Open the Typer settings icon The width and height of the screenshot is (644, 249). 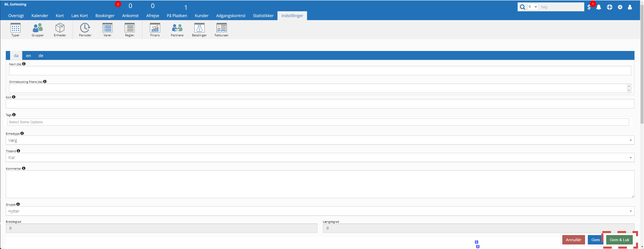coord(16,29)
